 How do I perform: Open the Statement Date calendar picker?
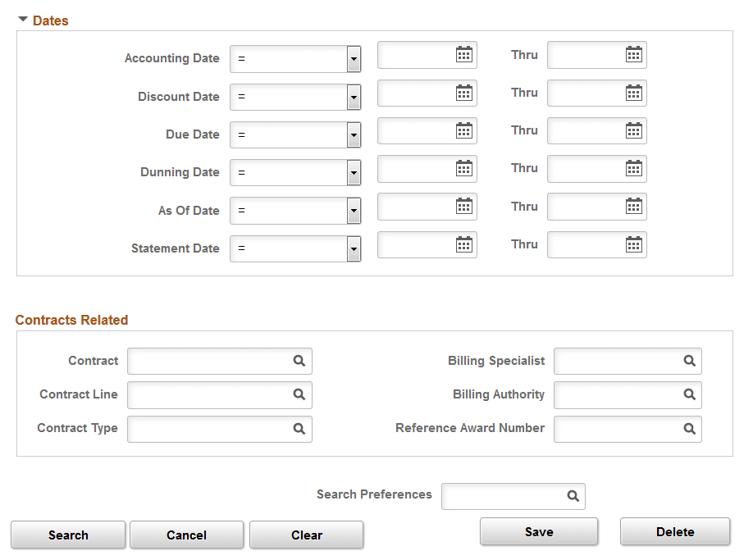pos(465,244)
